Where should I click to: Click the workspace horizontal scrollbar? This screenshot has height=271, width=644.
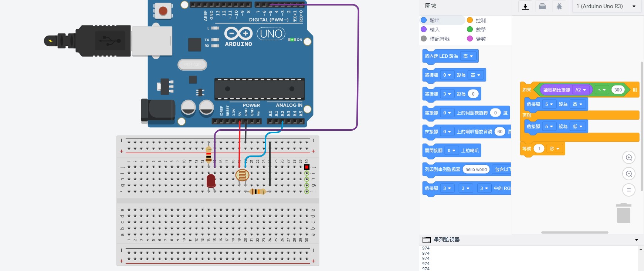coord(574,232)
